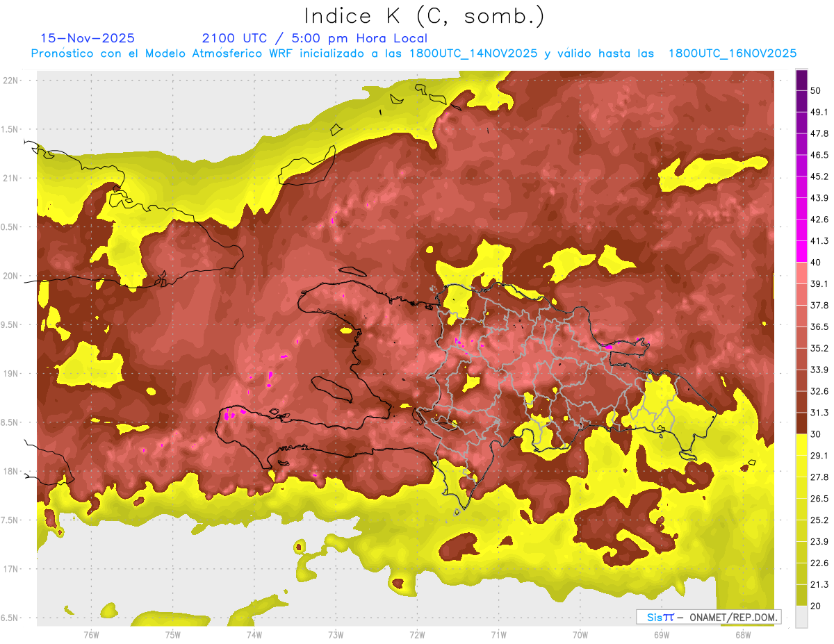
Task: Click the 'ONAMET/REP.DOM.' credit label
Action: tap(733, 617)
